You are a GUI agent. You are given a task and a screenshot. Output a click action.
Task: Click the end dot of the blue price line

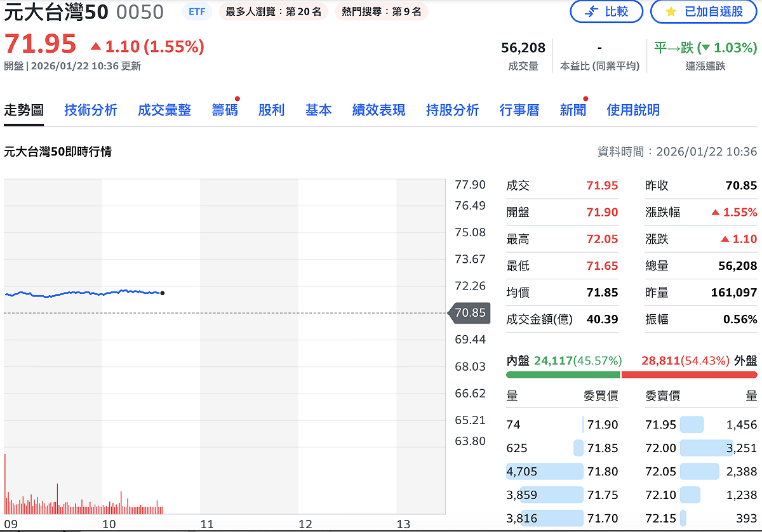coord(163,293)
